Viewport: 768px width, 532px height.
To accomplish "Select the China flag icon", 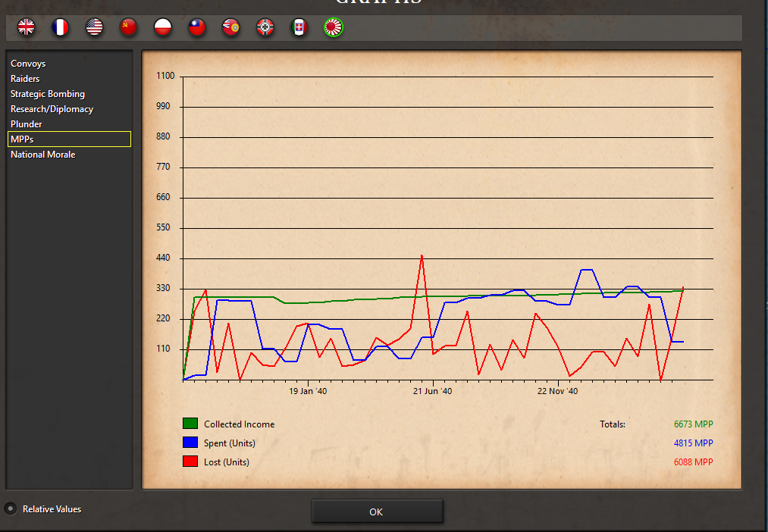I will (197, 27).
